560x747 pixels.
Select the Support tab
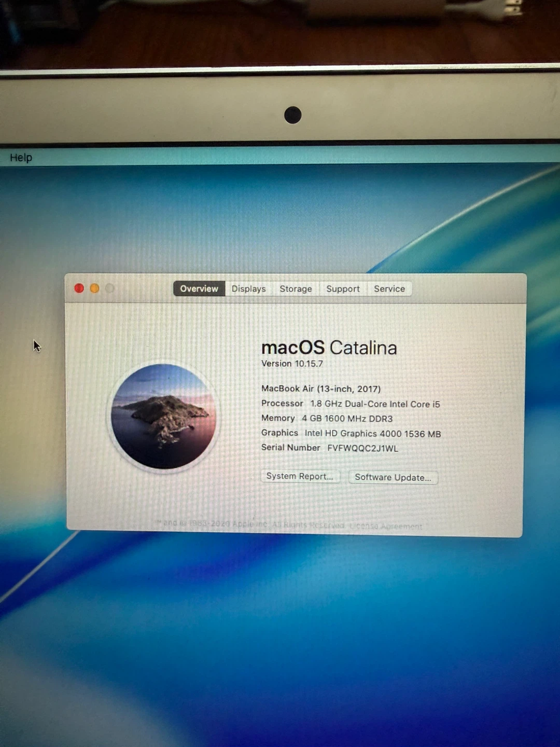coord(343,289)
